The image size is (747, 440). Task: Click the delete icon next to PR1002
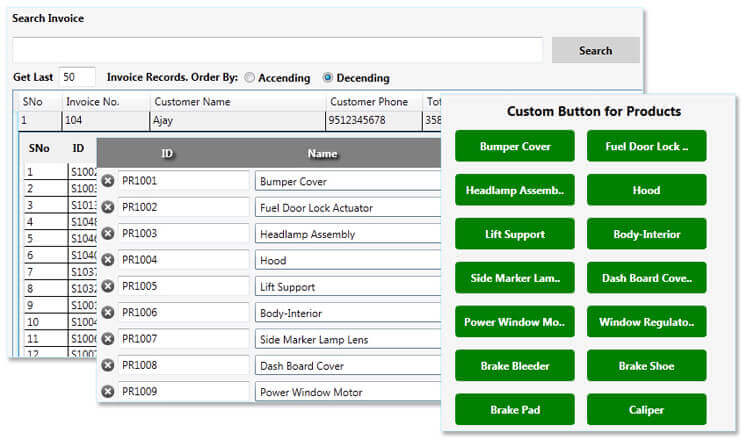(x=108, y=207)
